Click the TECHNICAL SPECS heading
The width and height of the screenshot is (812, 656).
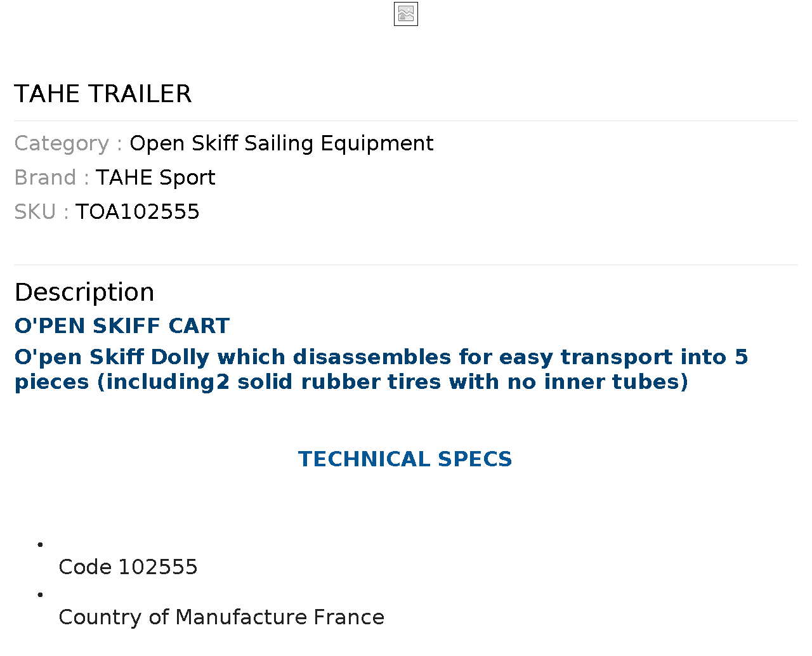[x=405, y=459]
